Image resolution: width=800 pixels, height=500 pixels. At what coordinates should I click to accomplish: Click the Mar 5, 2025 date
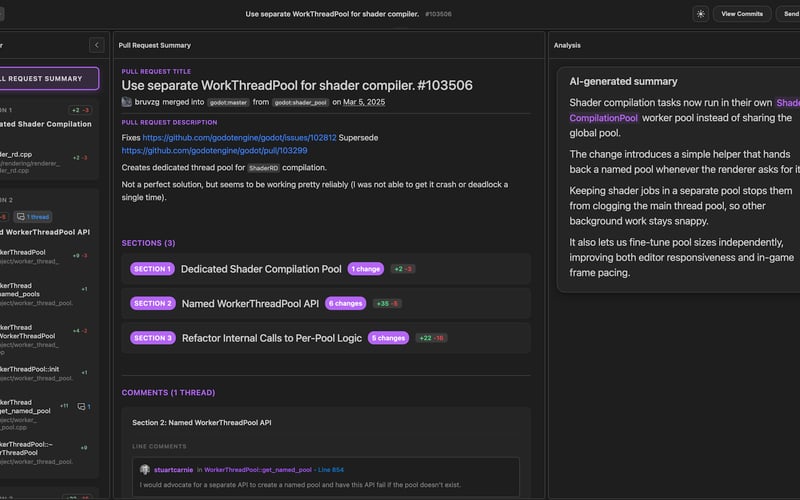[x=364, y=102]
